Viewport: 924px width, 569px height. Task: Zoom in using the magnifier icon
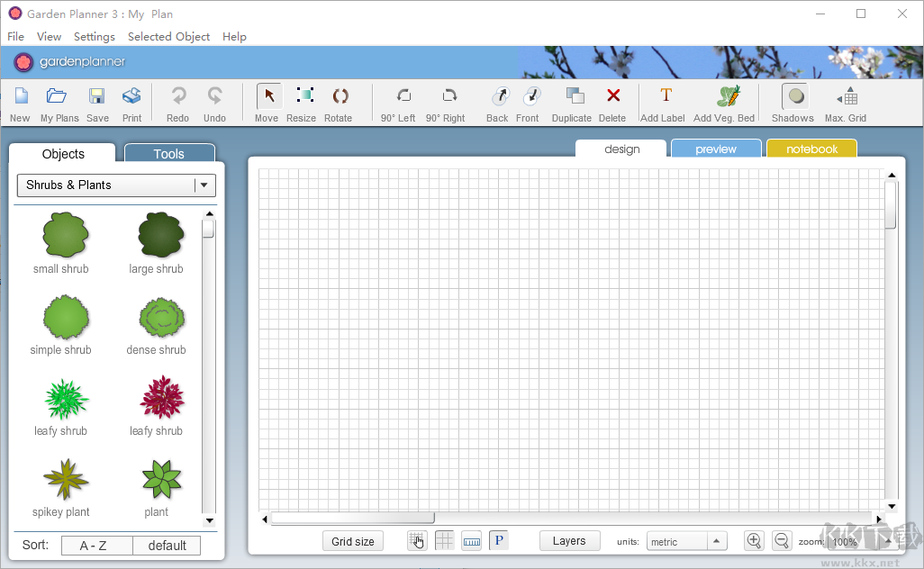[754, 540]
